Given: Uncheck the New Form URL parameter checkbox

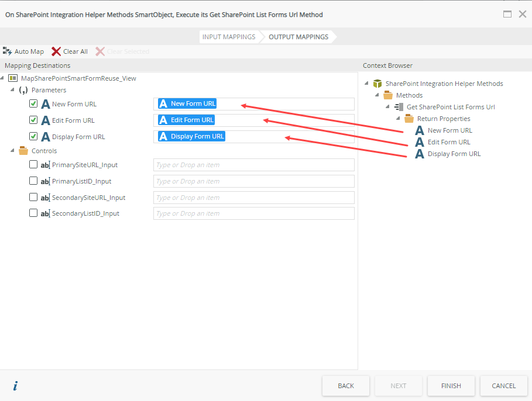Looking at the screenshot, I should tap(33, 104).
